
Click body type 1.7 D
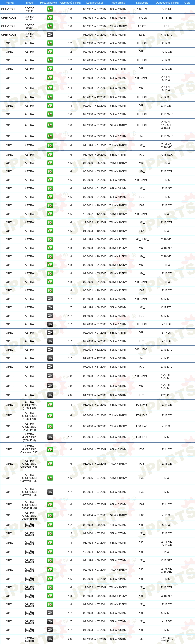(142, 35)
